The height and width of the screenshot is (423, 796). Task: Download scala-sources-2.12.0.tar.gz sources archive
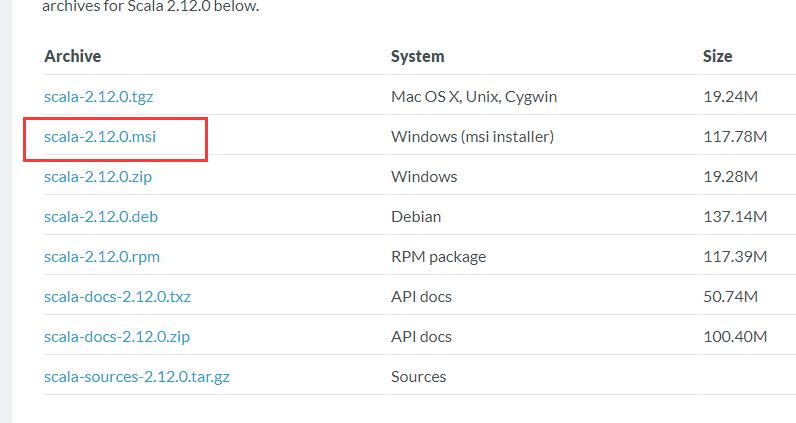tap(137, 377)
